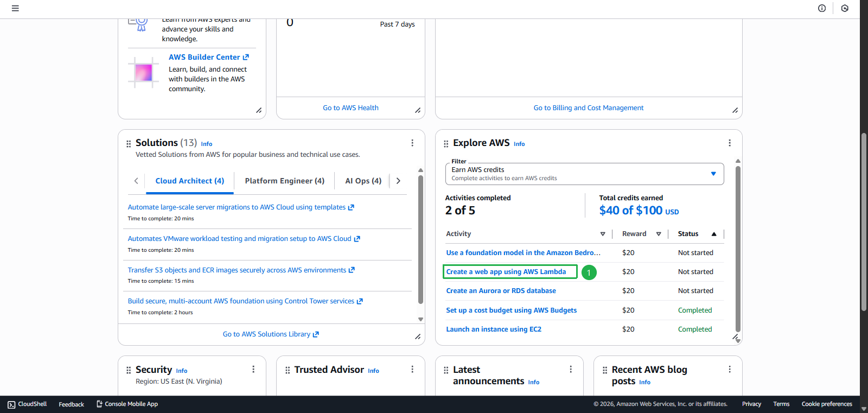The width and height of the screenshot is (868, 413).
Task: Open the hamburger navigation menu
Action: 15,8
